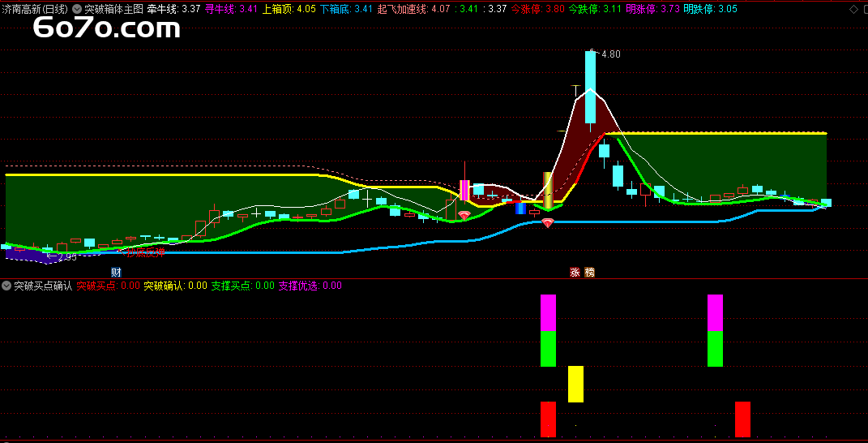Click the 涨 marker icon below chart
868x443 pixels.
click(575, 273)
